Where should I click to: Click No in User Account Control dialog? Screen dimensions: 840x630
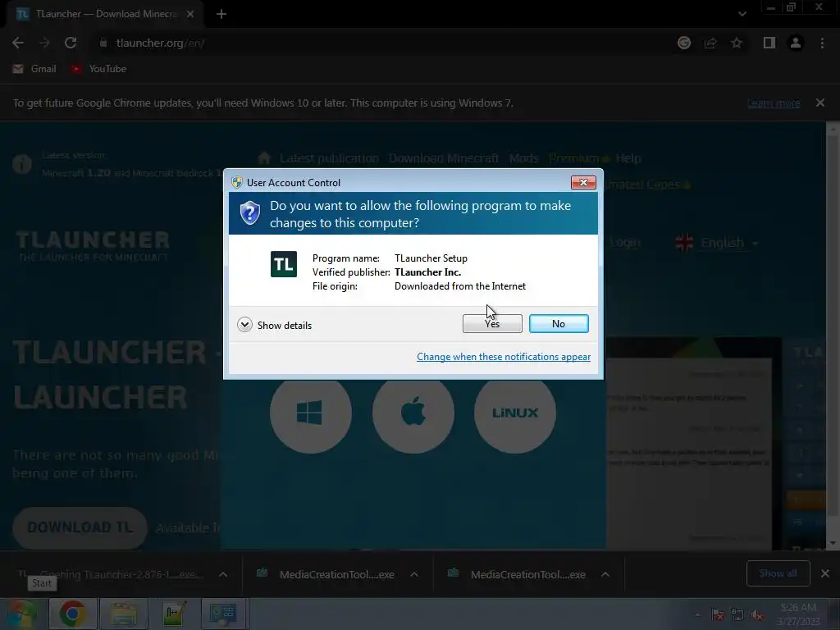559,323
